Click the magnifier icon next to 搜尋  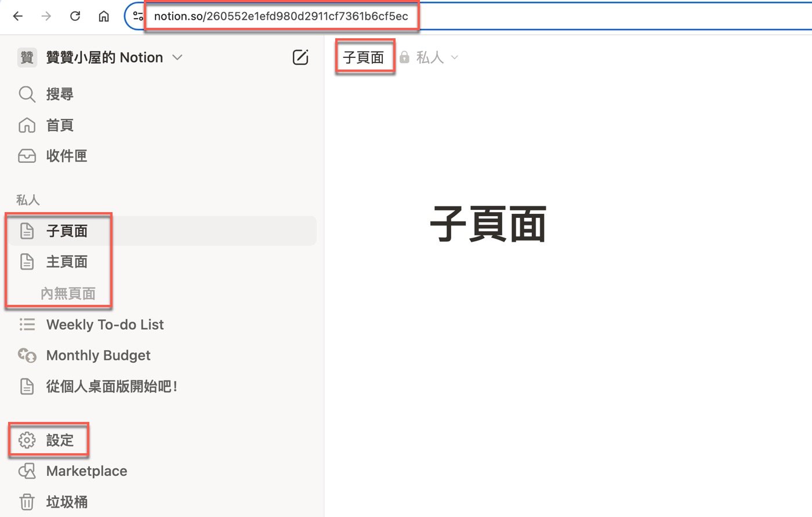[x=27, y=94]
